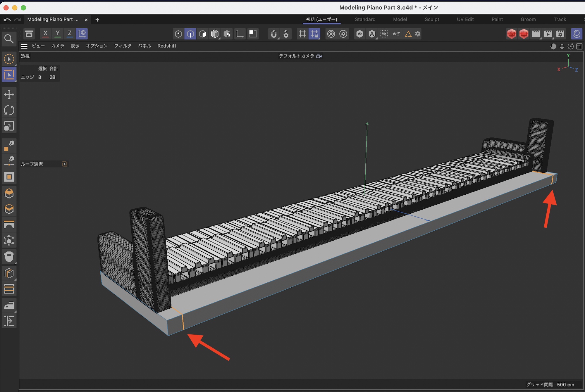Viewport: 585px width, 392px height.
Task: Open the viewport hamburger menu
Action: click(24, 46)
